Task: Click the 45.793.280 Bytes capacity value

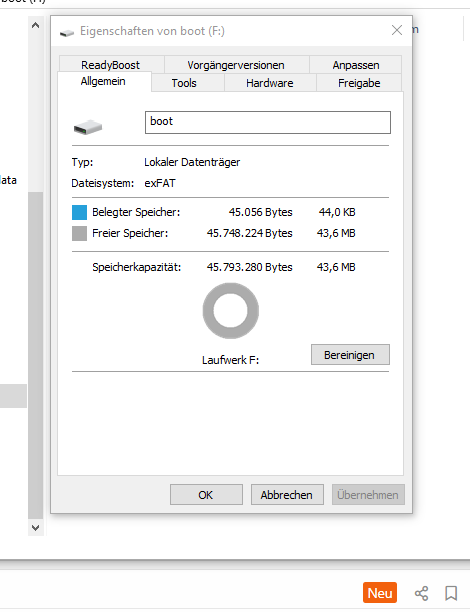Action: [249, 267]
